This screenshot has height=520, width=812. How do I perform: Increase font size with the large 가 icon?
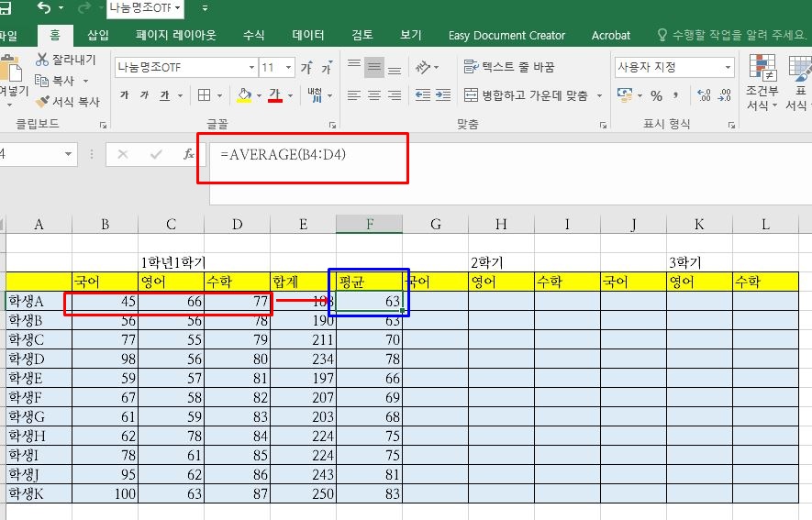[306, 67]
